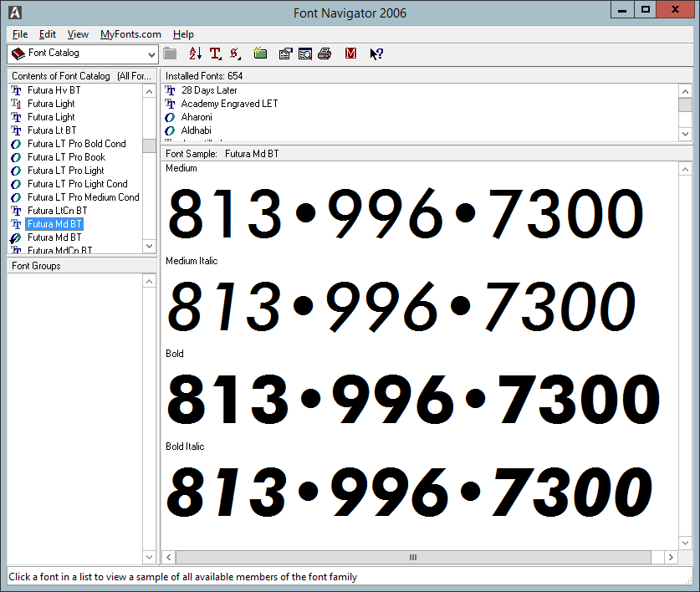Click the icon beside Academy Engraved LET
This screenshot has height=592, width=700.
[170, 104]
